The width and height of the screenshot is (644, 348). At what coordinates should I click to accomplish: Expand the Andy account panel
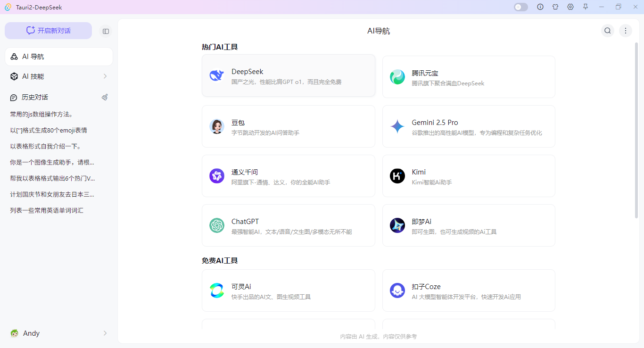(x=58, y=333)
